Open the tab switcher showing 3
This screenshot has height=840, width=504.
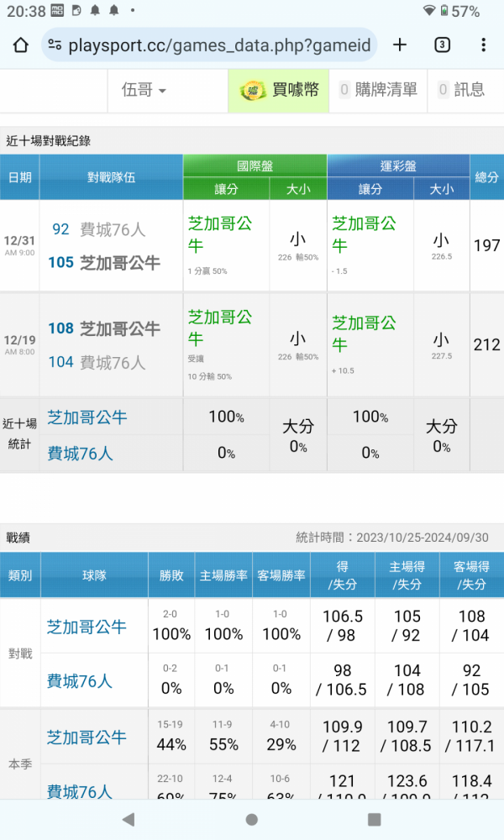click(442, 45)
